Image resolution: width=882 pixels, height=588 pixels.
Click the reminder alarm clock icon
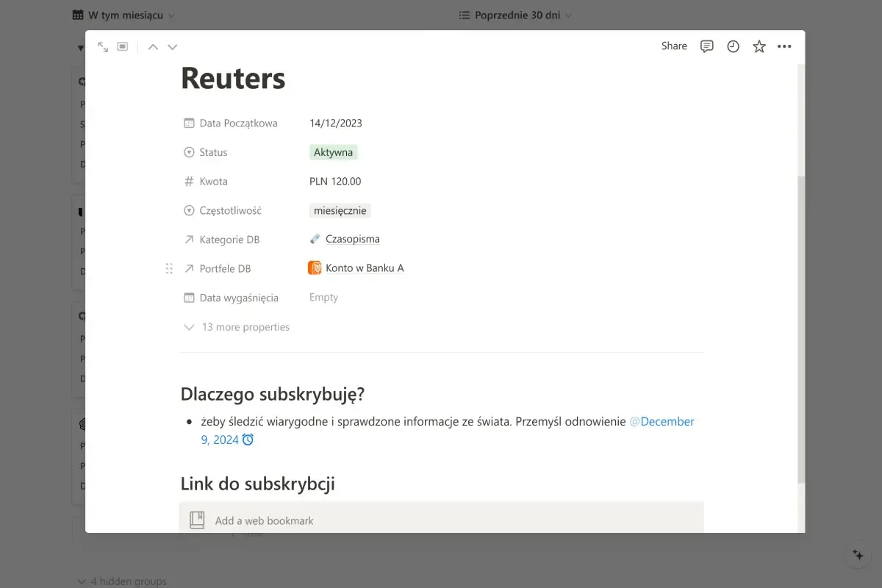pyautogui.click(x=248, y=440)
